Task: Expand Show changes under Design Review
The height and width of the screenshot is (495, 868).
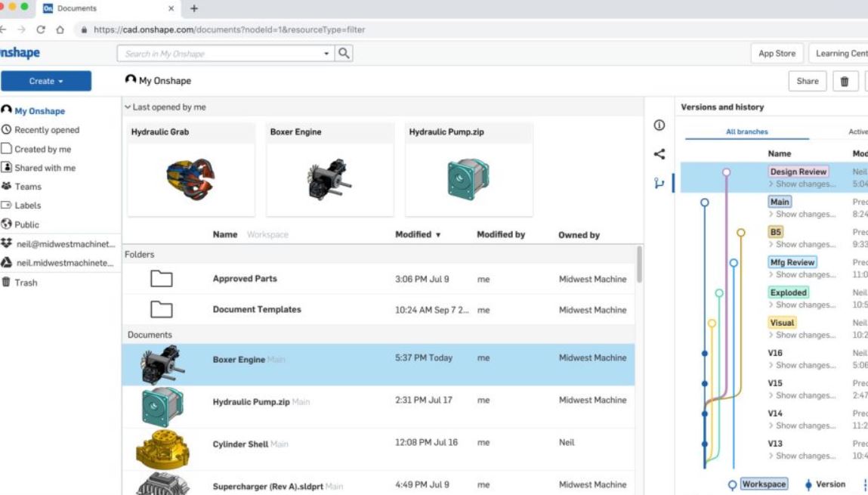Action: coord(802,184)
